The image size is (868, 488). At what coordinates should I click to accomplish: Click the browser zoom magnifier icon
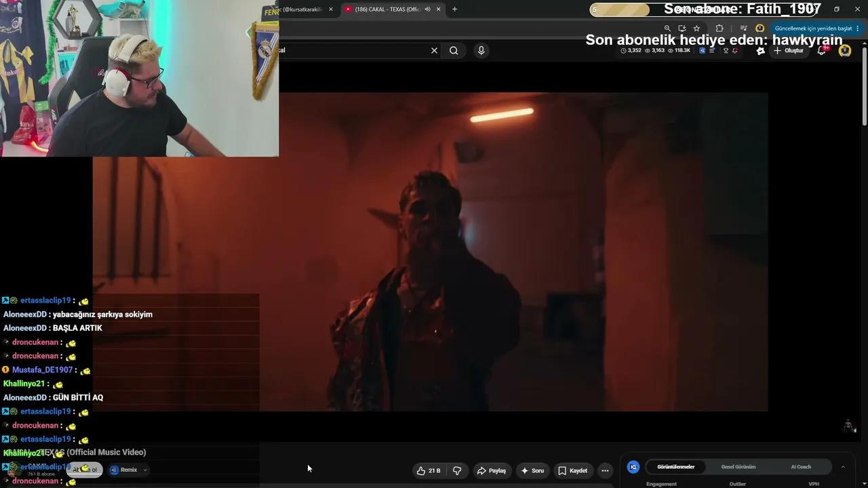667,28
